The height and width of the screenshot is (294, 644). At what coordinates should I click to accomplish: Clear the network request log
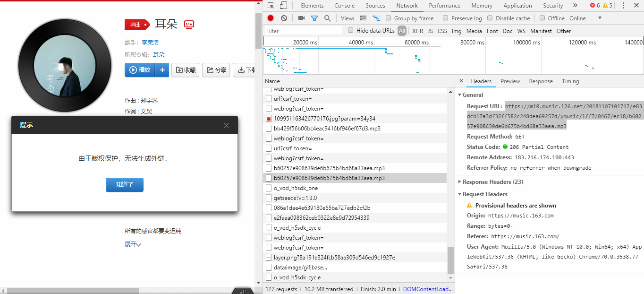click(x=284, y=18)
